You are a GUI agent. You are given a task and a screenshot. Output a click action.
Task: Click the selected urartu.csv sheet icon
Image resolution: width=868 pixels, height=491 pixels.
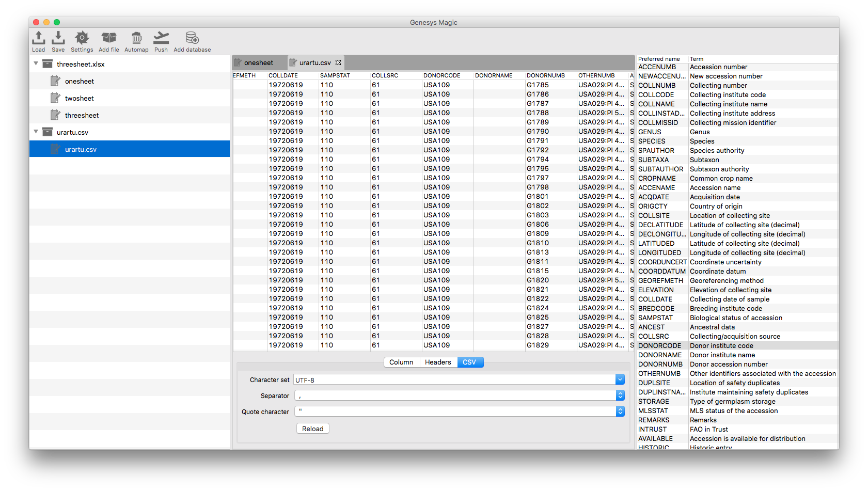pyautogui.click(x=55, y=149)
